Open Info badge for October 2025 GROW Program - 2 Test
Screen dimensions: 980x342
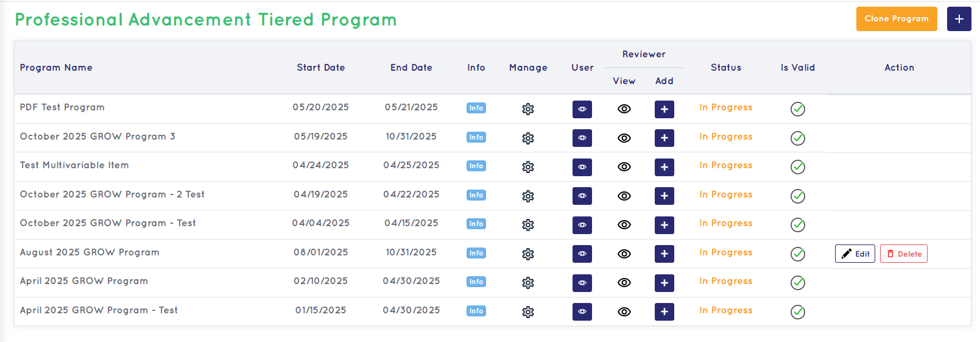tap(476, 195)
